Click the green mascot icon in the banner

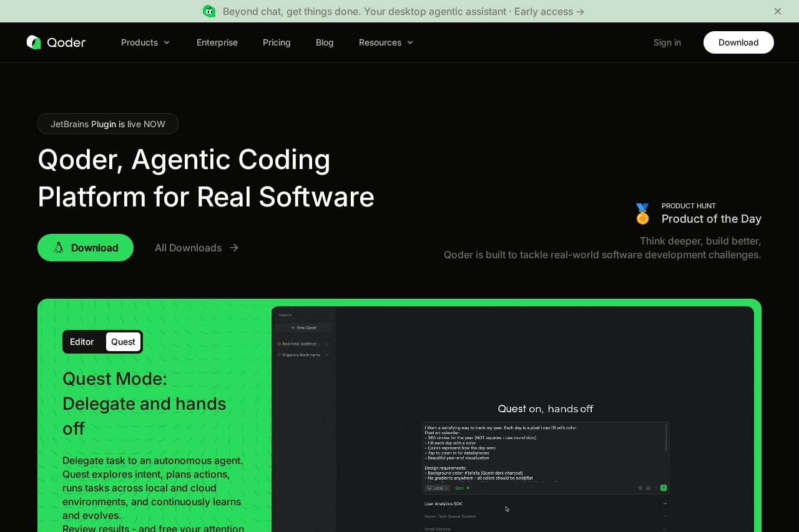coord(209,11)
